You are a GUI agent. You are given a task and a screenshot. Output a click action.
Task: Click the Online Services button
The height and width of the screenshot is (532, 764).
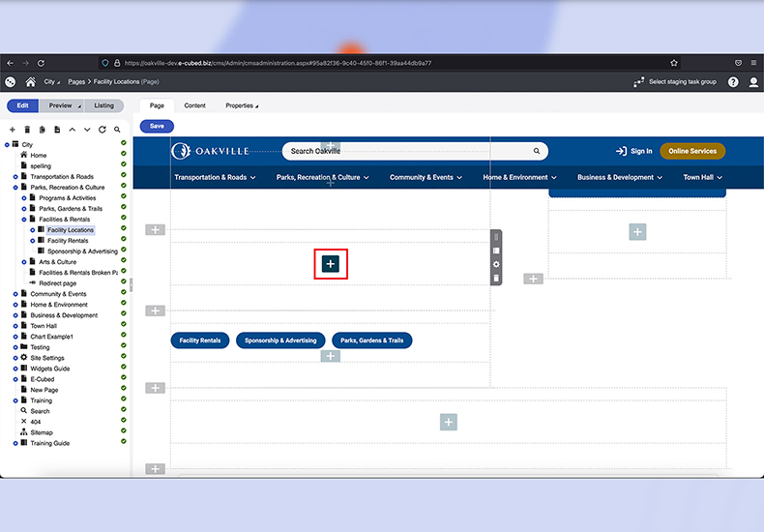coord(691,151)
